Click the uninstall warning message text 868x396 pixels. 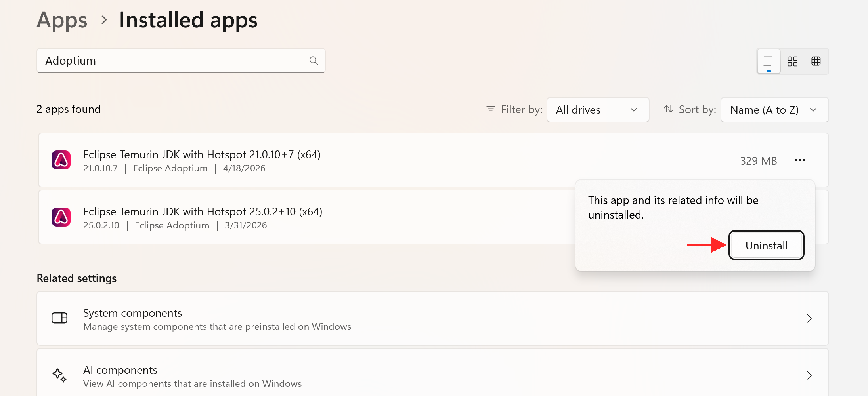point(673,208)
